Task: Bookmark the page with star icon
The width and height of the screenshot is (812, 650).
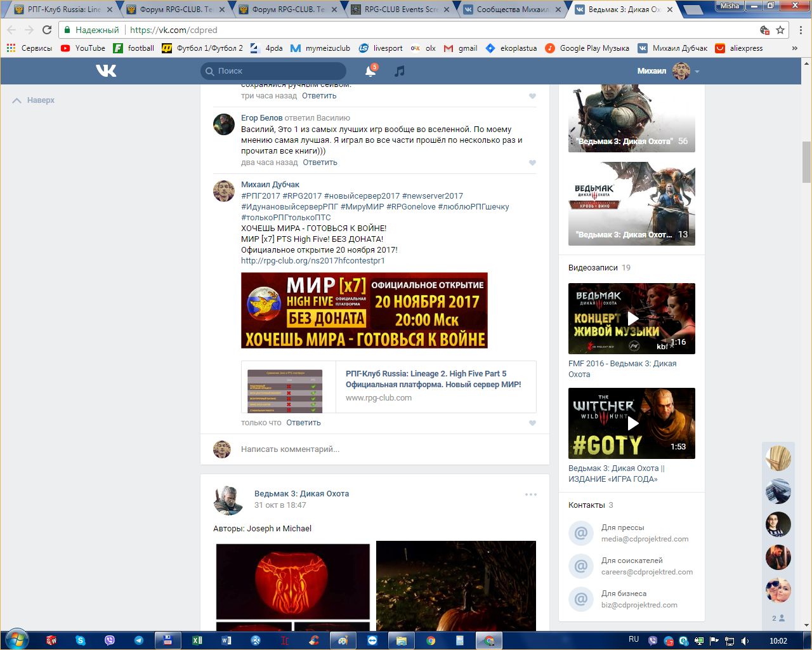Action: [x=780, y=30]
